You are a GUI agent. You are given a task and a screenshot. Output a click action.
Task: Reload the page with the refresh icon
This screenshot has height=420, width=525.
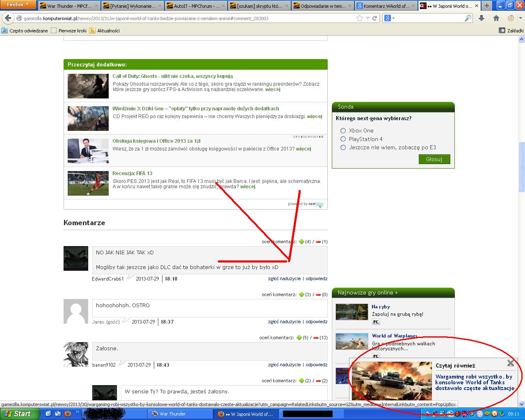point(375,18)
